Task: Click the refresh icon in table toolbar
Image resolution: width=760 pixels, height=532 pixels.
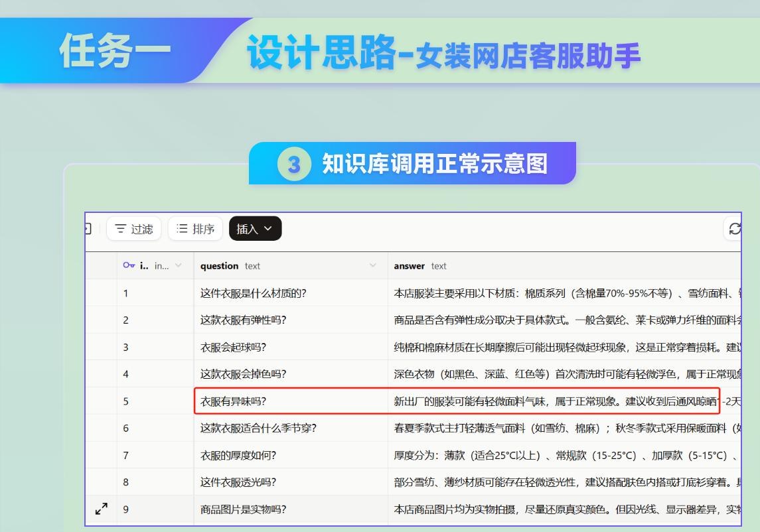Action: 735,229
